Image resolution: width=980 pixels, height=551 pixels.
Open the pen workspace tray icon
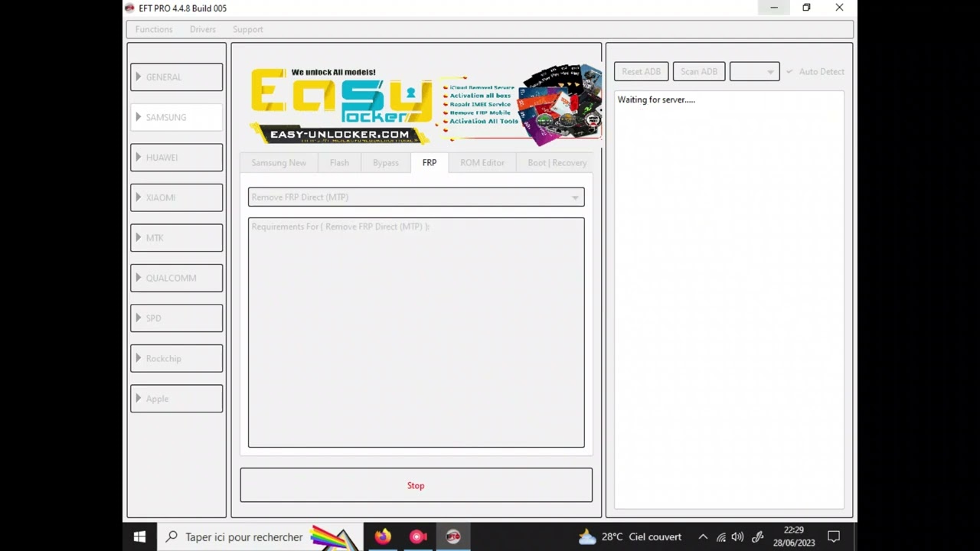(x=758, y=536)
